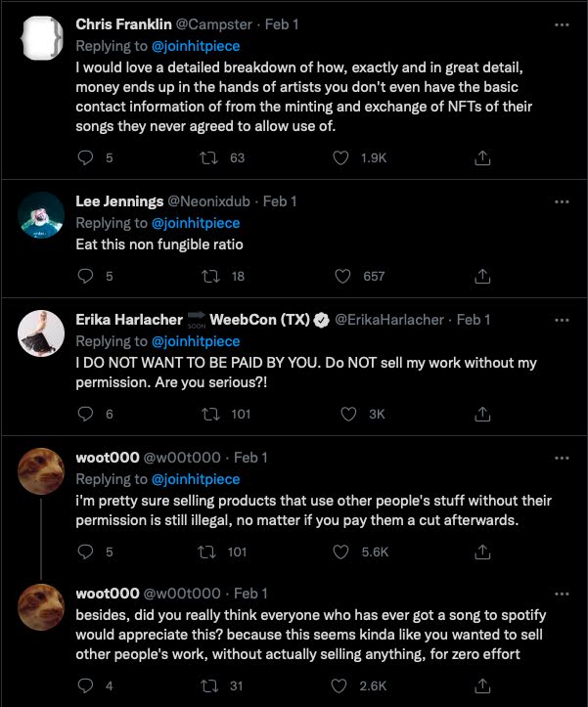Reply to Chris Franklin's tweet
Image resolution: width=588 pixels, height=707 pixels.
tap(86, 157)
